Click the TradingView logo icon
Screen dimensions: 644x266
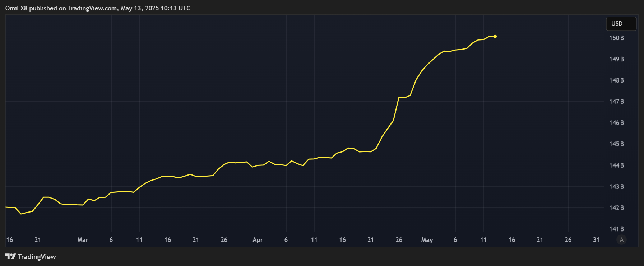(x=10, y=256)
